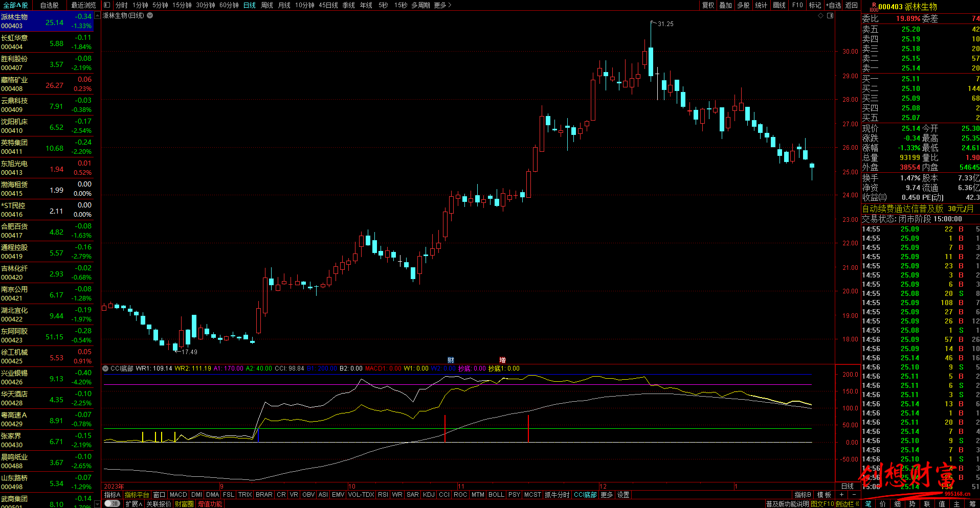Open the 模板 template menu
This screenshot has height=508, width=980.
click(x=824, y=495)
